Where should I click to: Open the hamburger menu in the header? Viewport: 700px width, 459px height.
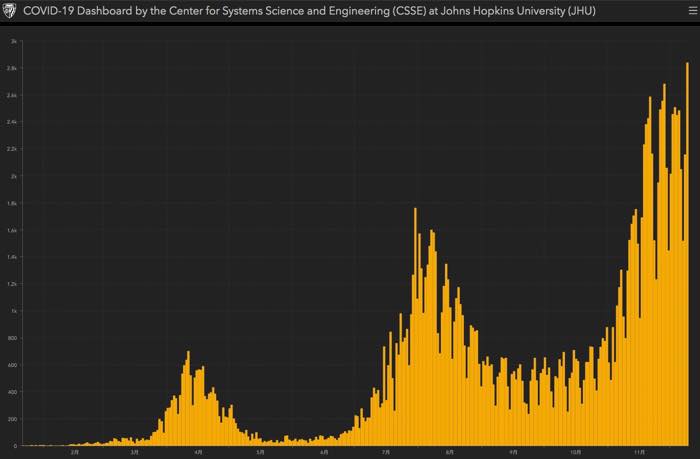pyautogui.click(x=692, y=10)
